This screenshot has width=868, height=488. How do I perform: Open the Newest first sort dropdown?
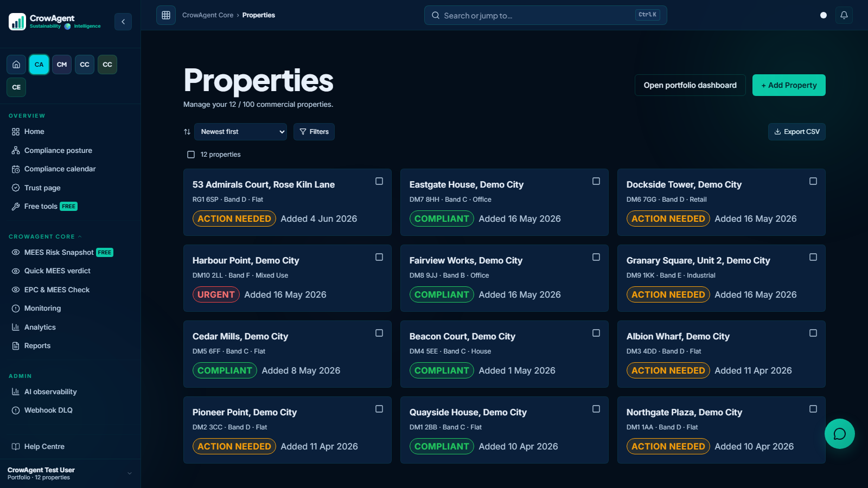click(x=241, y=132)
